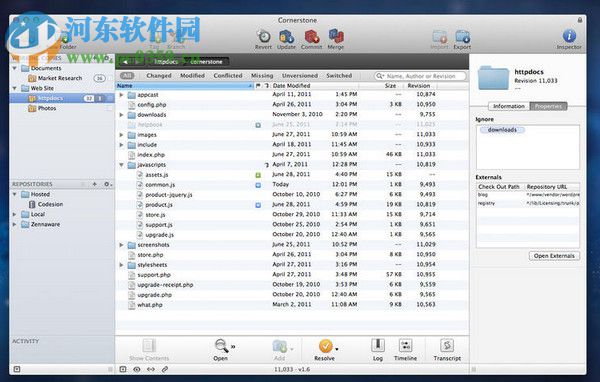
Task: Select the All filter
Action: tap(127, 75)
